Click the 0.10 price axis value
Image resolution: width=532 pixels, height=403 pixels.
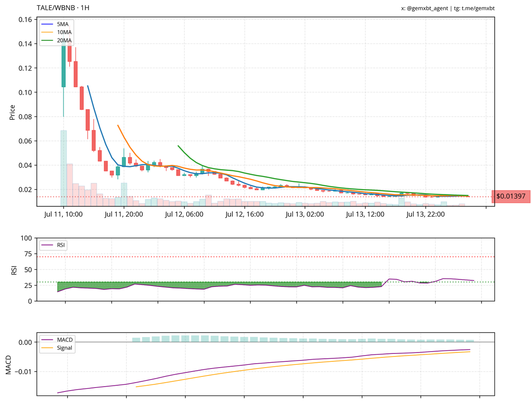(x=25, y=93)
